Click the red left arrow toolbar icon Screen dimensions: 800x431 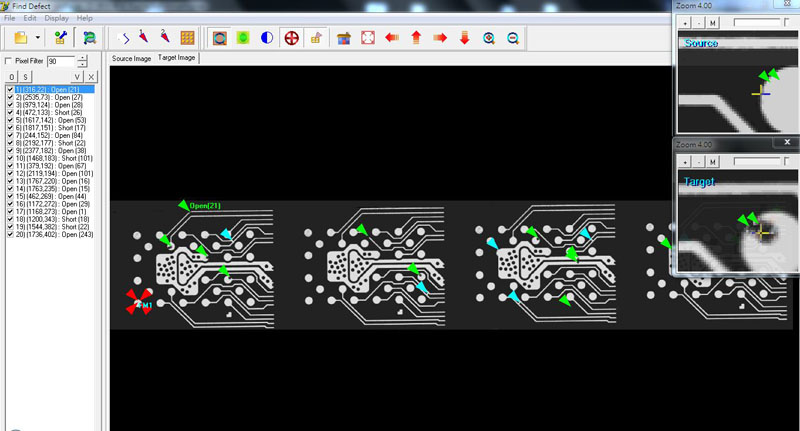[391, 38]
